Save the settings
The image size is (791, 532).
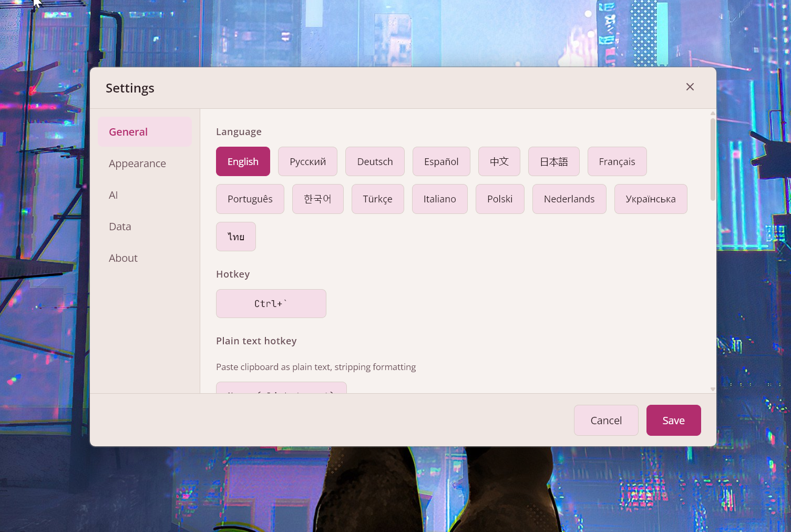pyautogui.click(x=673, y=420)
